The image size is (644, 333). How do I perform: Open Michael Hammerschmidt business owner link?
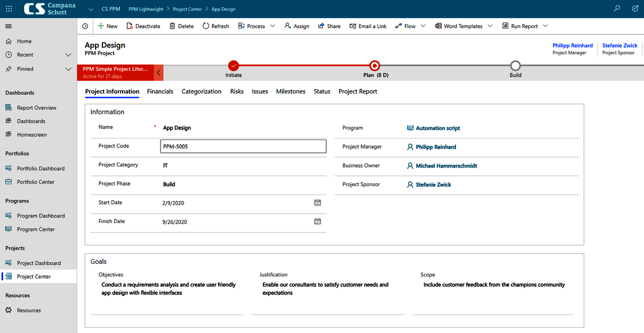pyautogui.click(x=447, y=166)
